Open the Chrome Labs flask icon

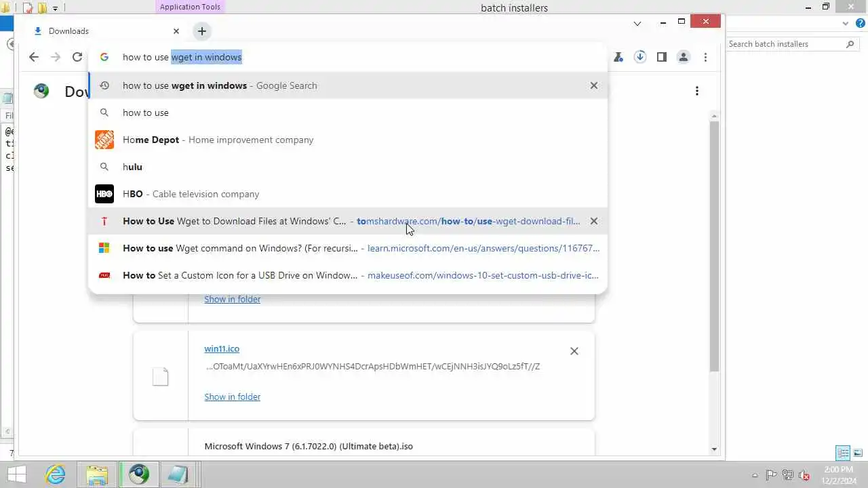click(618, 57)
